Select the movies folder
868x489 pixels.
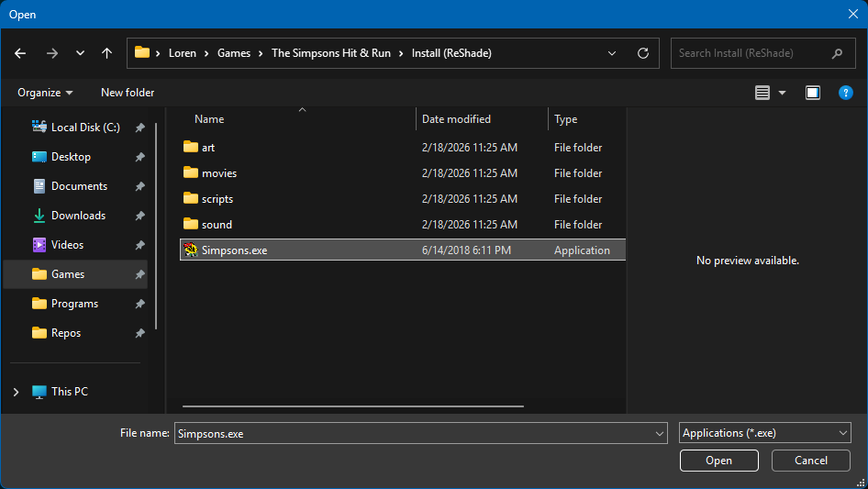pos(403,172)
